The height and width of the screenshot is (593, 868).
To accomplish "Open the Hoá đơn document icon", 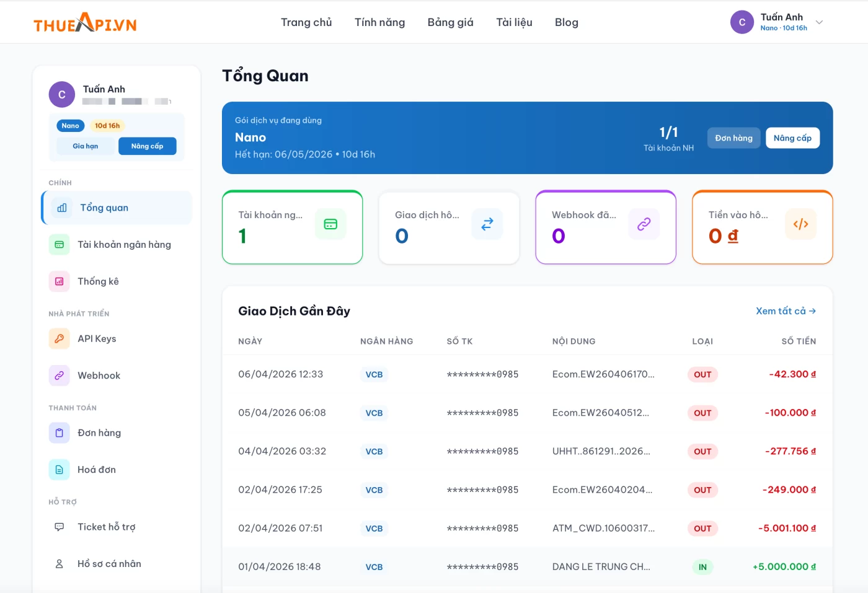I will click(60, 470).
